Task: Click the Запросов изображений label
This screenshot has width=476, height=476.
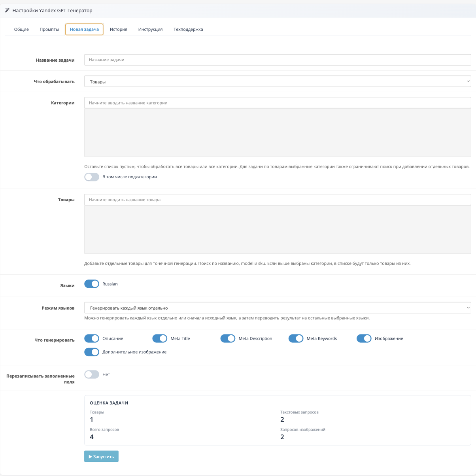Action: click(303, 429)
